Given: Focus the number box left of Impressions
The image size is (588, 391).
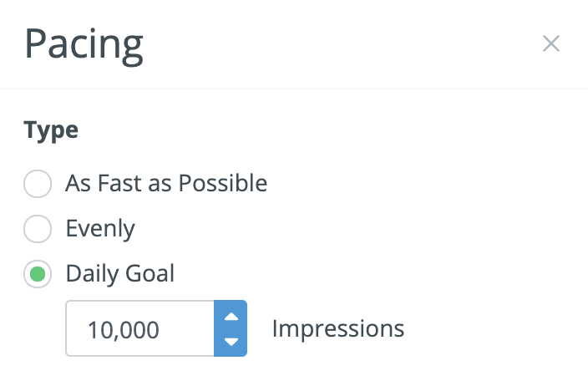Looking at the screenshot, I should [140, 328].
